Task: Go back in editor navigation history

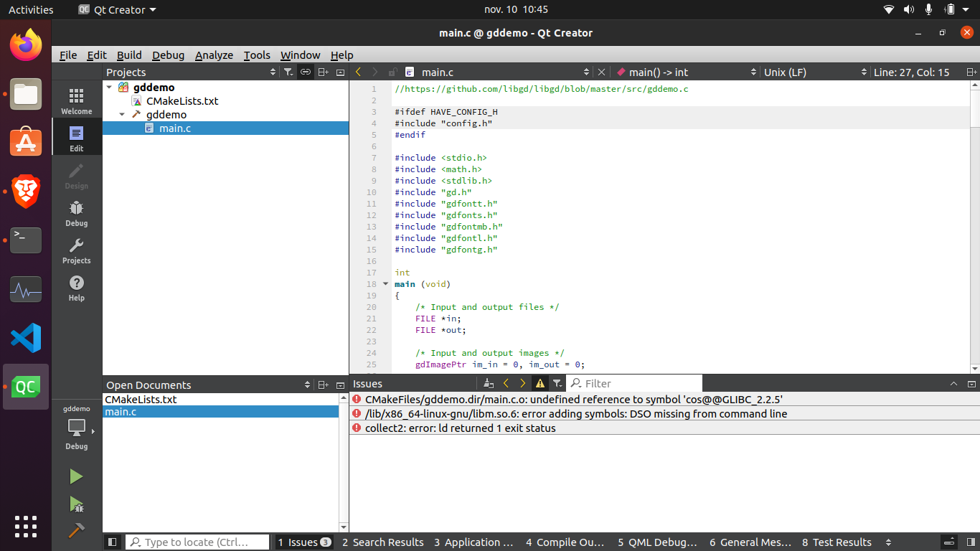Action: pyautogui.click(x=358, y=72)
